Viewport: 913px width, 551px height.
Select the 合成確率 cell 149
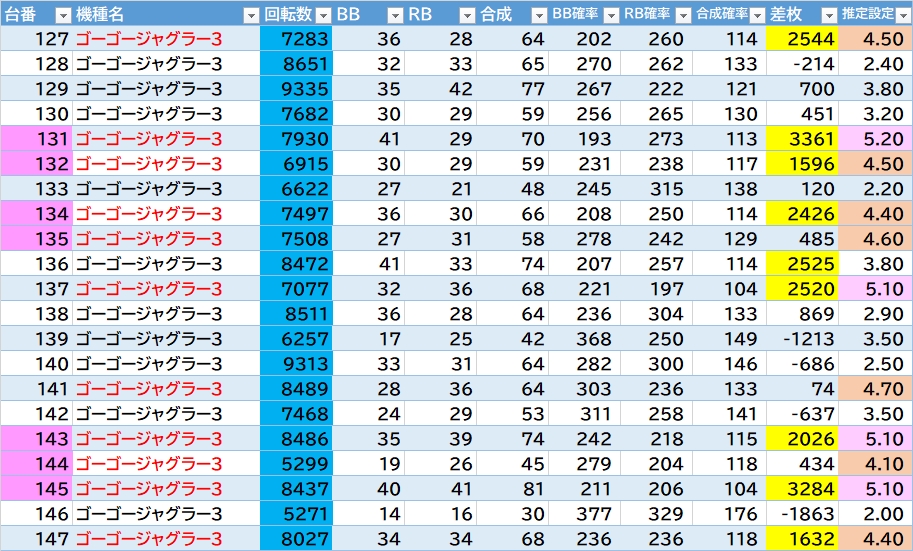(x=730, y=339)
